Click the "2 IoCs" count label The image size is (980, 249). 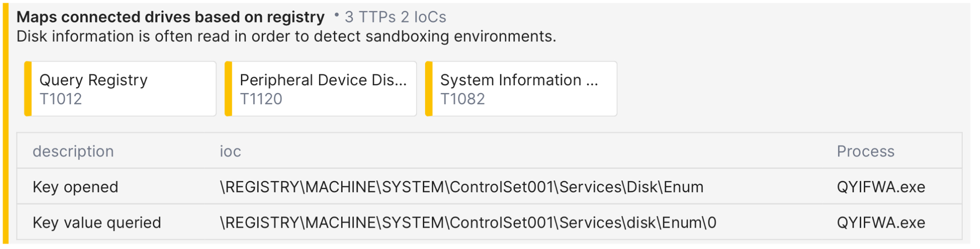tap(424, 17)
